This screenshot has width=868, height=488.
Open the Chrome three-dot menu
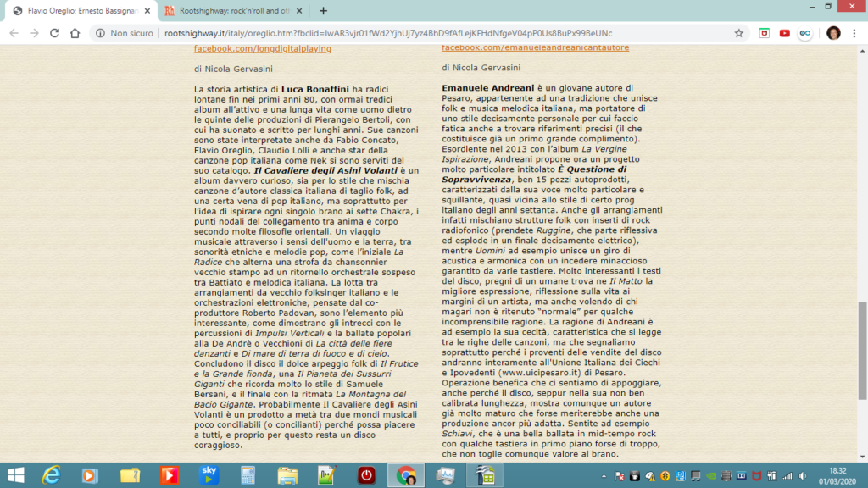(854, 33)
